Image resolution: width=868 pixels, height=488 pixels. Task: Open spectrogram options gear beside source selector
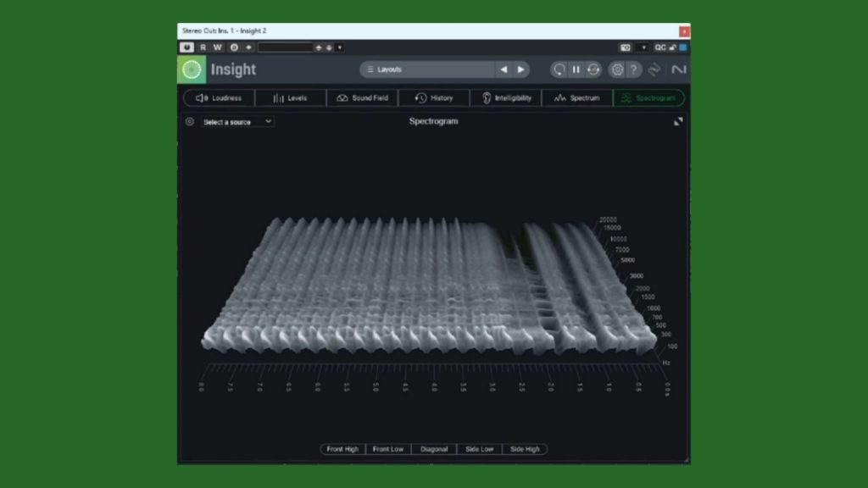point(190,122)
